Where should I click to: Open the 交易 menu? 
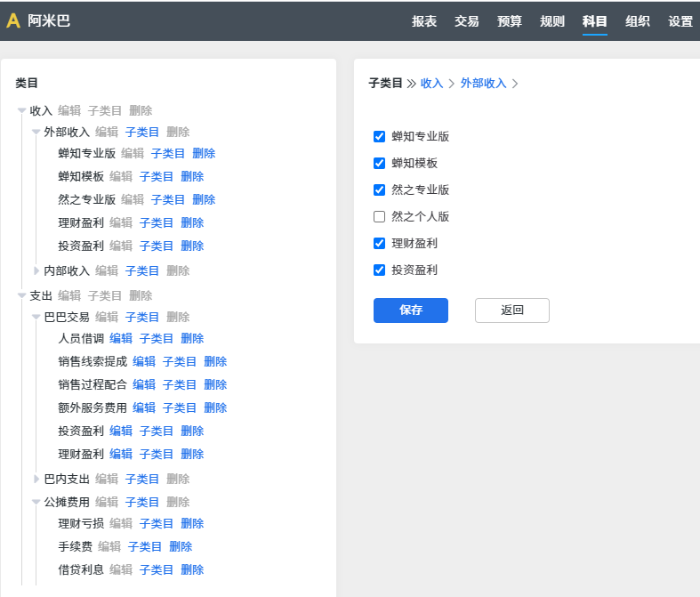tap(466, 21)
